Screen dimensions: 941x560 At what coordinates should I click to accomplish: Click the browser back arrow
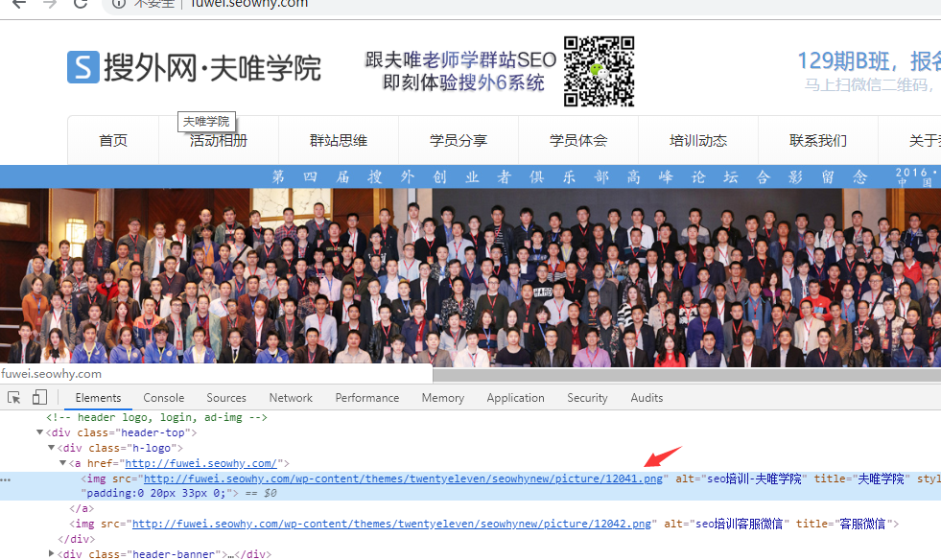coord(18,4)
